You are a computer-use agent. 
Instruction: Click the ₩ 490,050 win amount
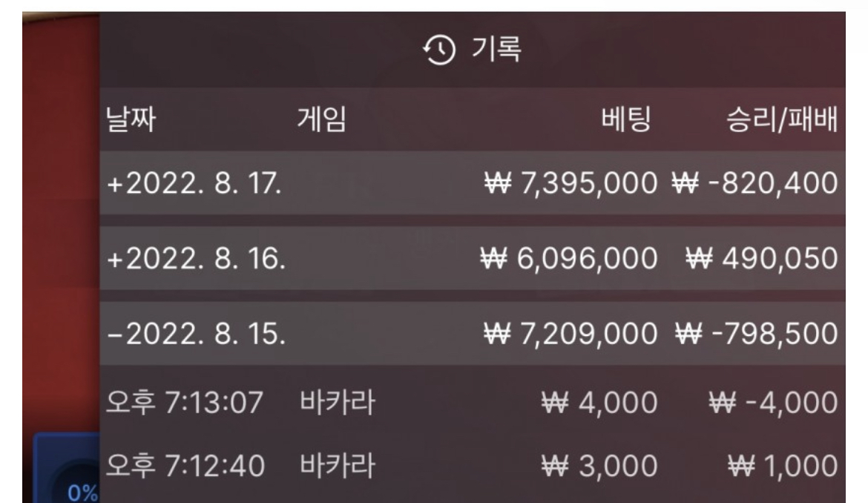point(762,258)
